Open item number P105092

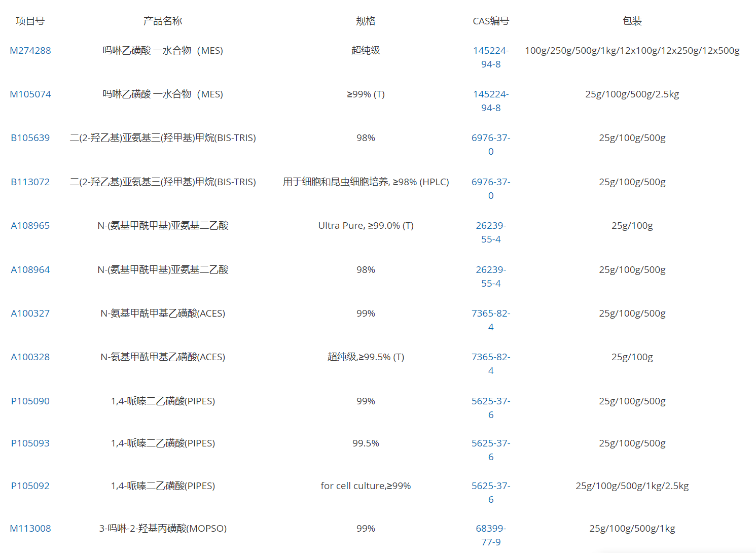pos(30,486)
